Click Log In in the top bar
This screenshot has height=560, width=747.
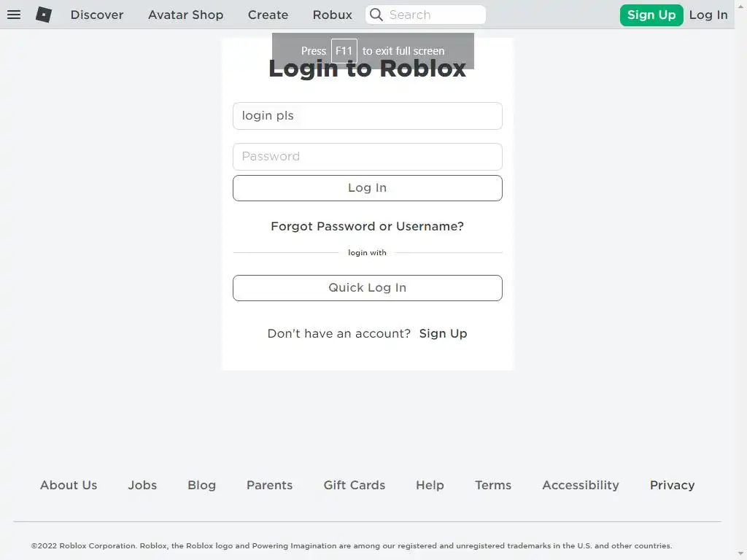(x=708, y=15)
